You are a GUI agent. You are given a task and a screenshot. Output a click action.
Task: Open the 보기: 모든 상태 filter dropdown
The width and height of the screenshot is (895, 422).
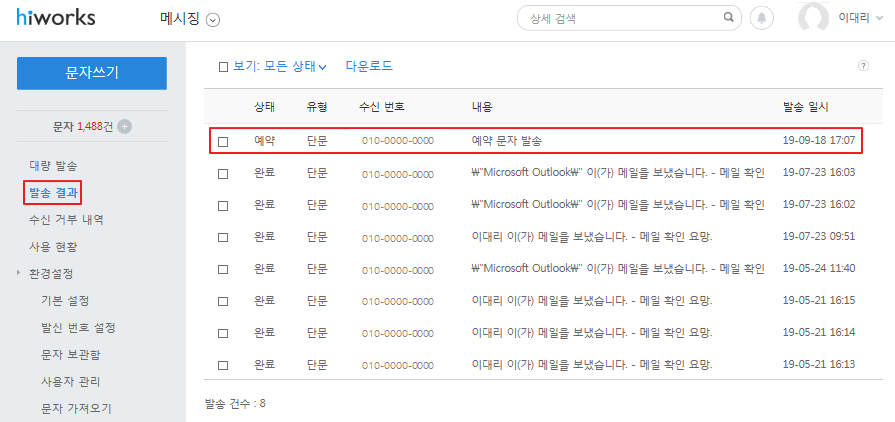click(280, 67)
